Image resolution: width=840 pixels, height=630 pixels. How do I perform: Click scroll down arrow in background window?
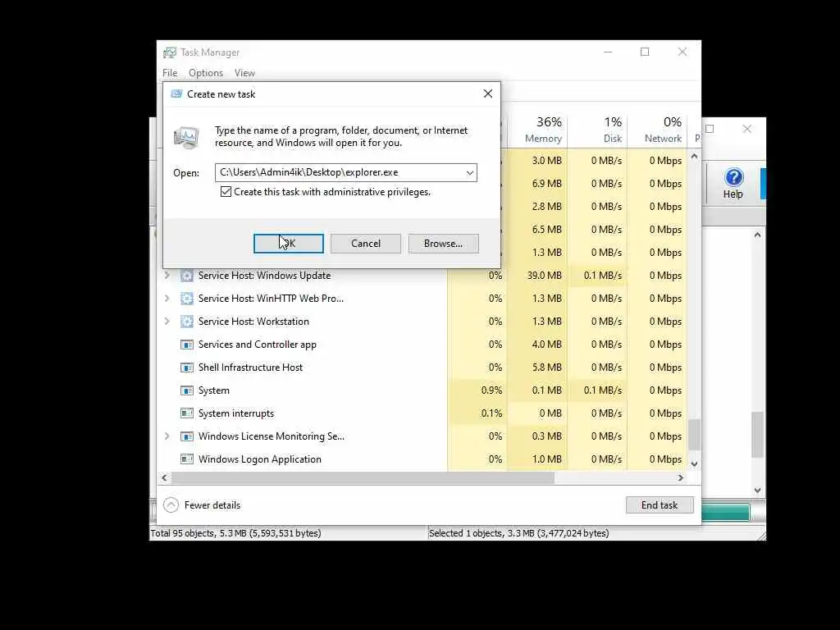tap(757, 490)
